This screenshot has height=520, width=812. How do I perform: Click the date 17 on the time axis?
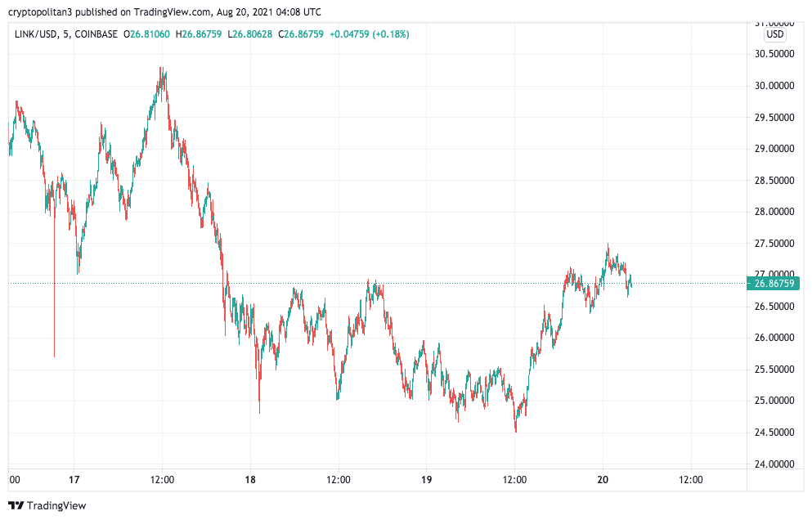[74, 480]
